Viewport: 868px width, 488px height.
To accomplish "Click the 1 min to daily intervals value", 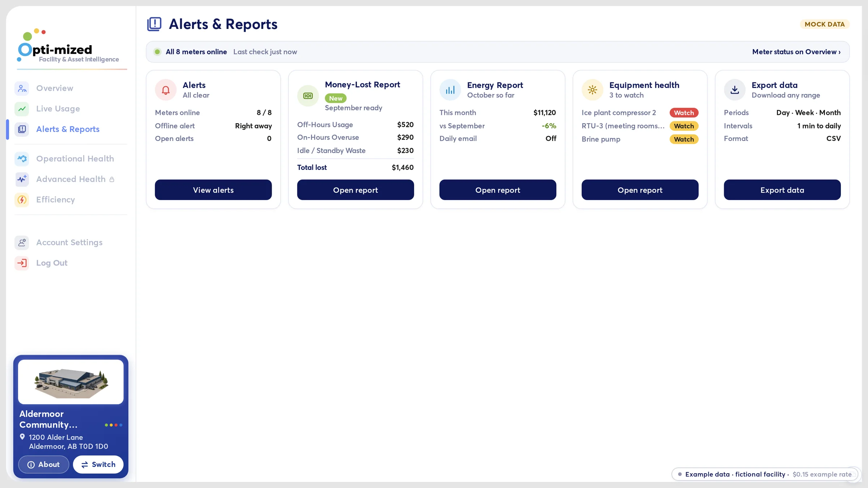I will (819, 126).
